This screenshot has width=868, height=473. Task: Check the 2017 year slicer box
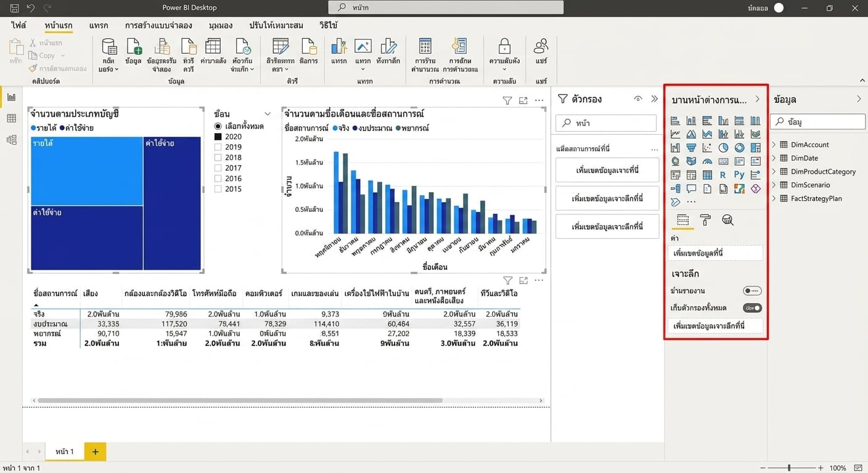218,168
